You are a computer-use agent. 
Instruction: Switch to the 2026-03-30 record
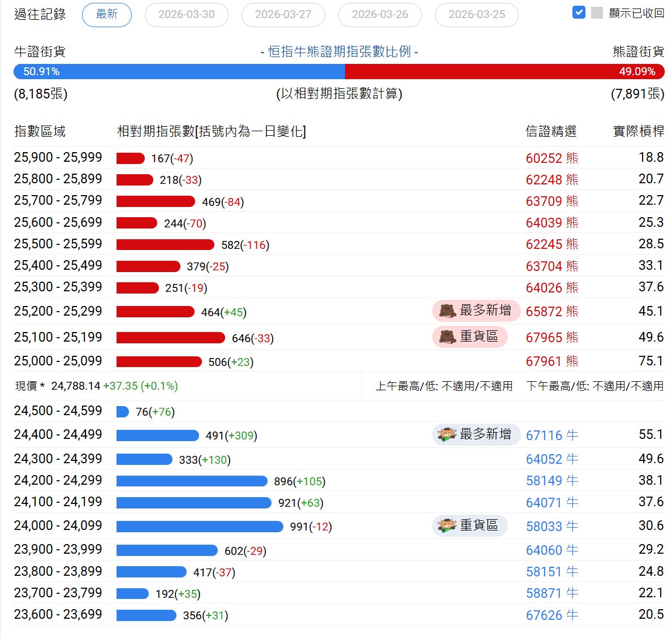click(x=186, y=15)
